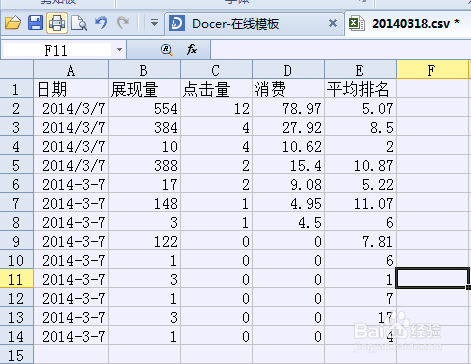Click cell with value 5.07

pyautogui.click(x=360, y=108)
